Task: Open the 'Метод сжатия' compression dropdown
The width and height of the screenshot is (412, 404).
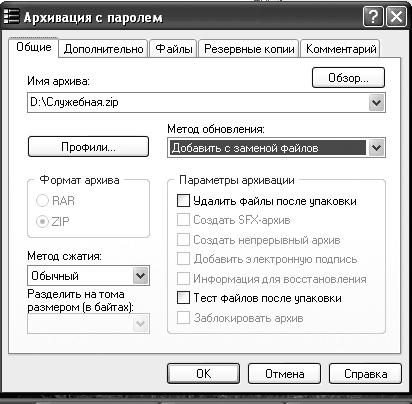Action: click(x=141, y=276)
